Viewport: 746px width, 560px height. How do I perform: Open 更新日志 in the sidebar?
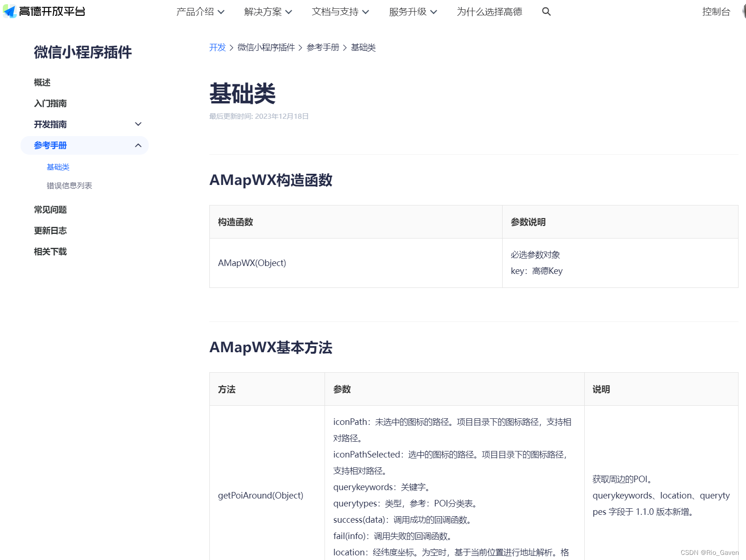point(50,231)
